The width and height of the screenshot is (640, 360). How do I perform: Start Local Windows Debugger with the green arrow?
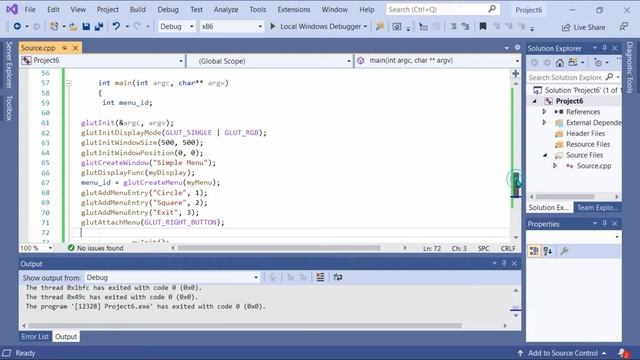click(x=273, y=27)
